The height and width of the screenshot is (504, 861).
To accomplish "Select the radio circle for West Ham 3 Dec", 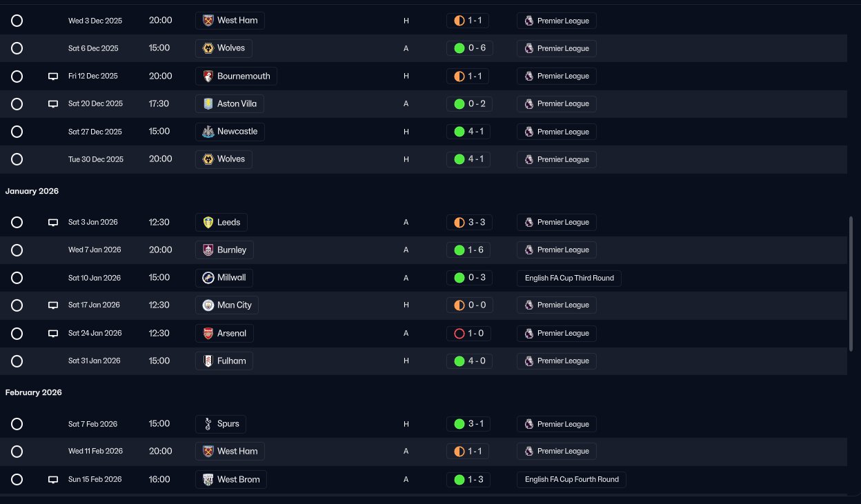I will click(x=17, y=21).
